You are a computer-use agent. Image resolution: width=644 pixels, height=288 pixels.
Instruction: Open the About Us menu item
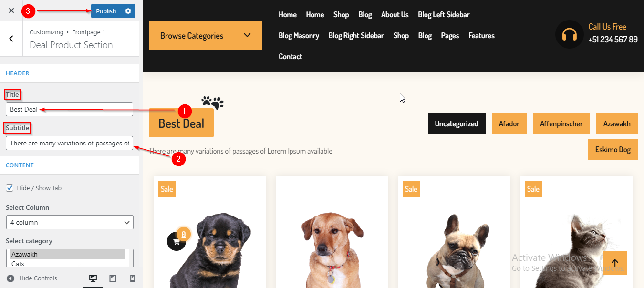pos(395,15)
